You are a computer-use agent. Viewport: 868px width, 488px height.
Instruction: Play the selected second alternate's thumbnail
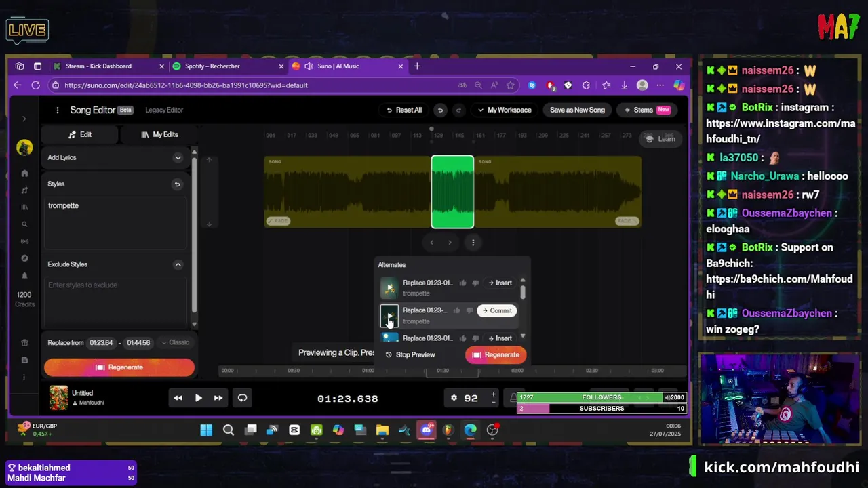[x=389, y=316]
